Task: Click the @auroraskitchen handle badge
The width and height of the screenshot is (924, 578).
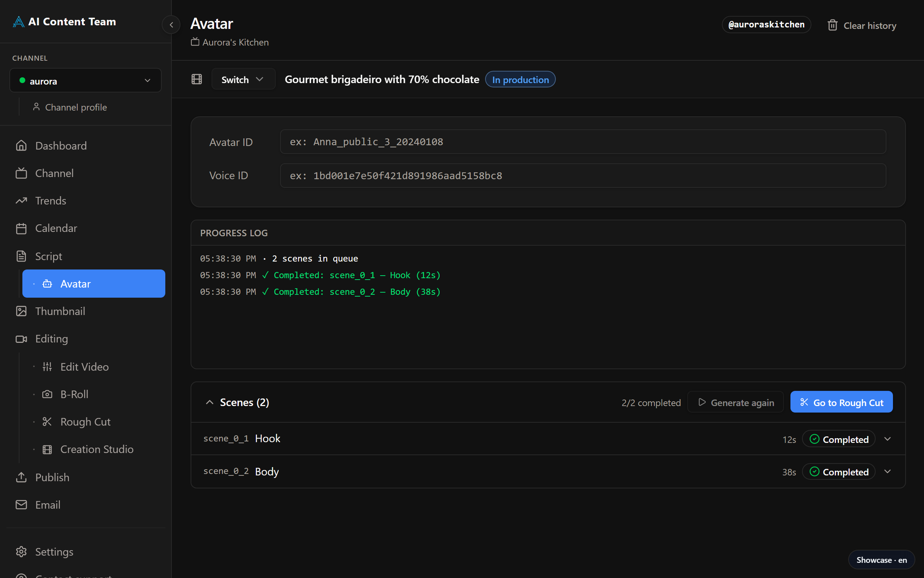Action: pos(766,25)
